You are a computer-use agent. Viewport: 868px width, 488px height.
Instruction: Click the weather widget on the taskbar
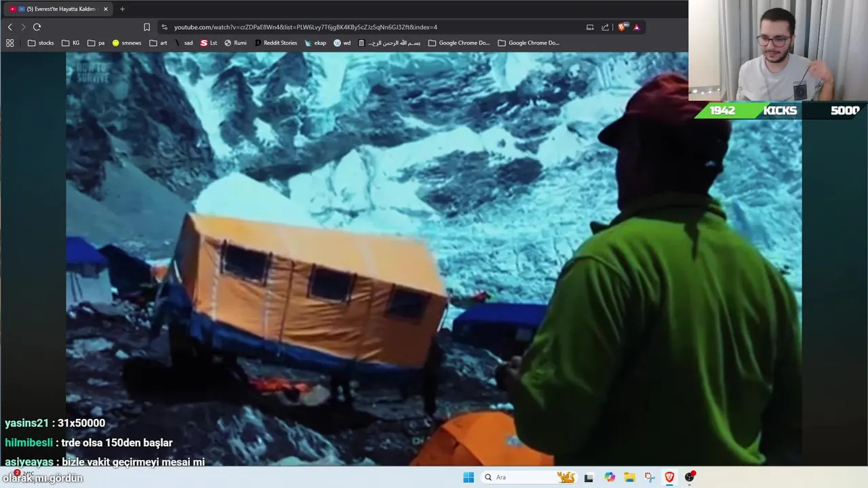point(24,473)
